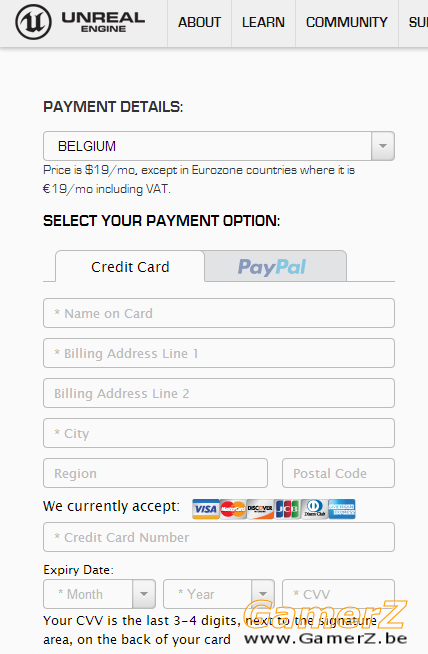
Task: Click the Discover card icon
Action: coord(260,509)
